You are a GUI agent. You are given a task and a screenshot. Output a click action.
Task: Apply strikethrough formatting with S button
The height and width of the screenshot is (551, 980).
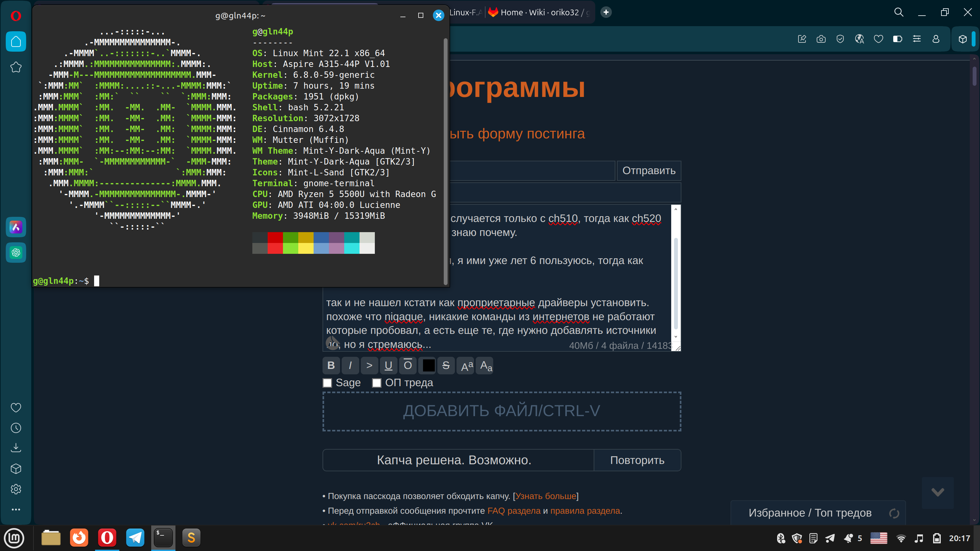[x=446, y=365]
